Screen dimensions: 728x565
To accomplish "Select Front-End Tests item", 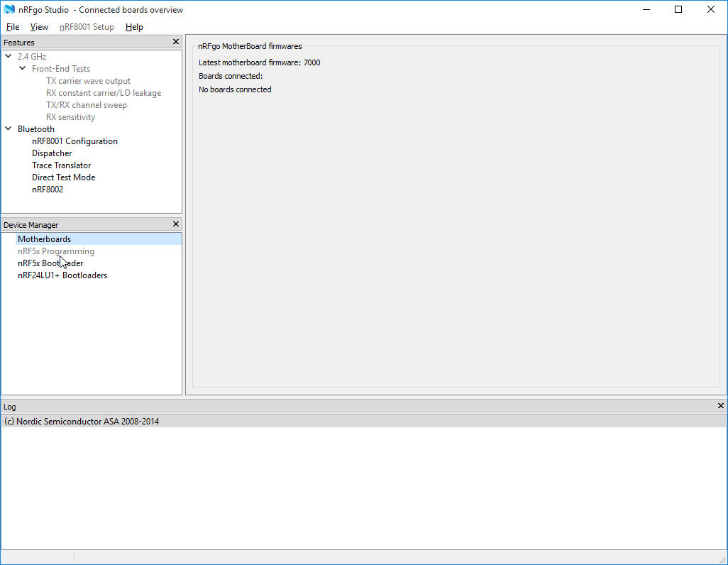I will click(x=61, y=69).
